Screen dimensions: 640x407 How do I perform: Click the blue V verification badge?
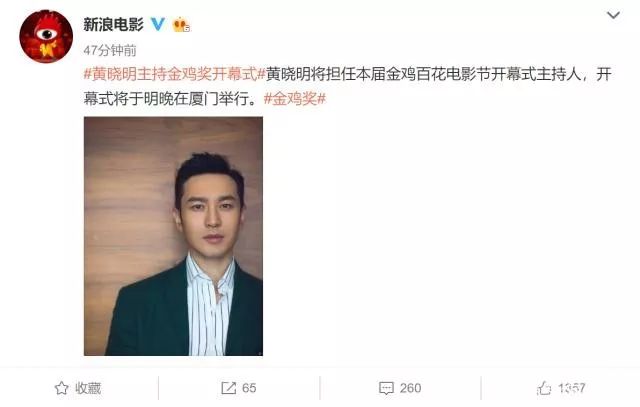(x=158, y=24)
